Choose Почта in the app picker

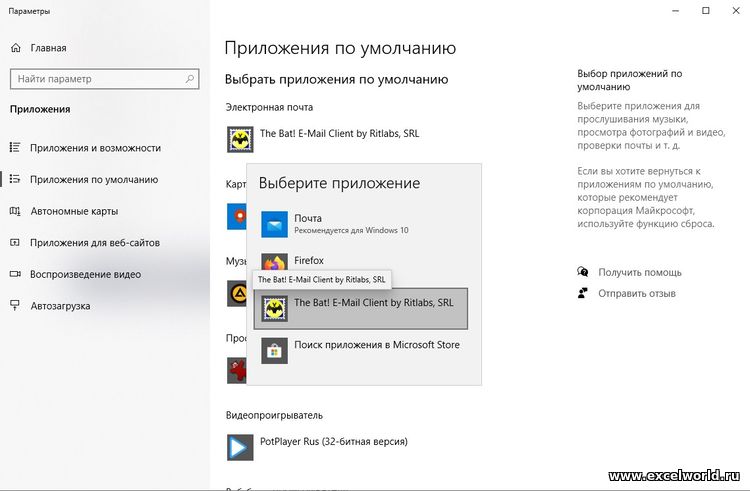point(361,224)
